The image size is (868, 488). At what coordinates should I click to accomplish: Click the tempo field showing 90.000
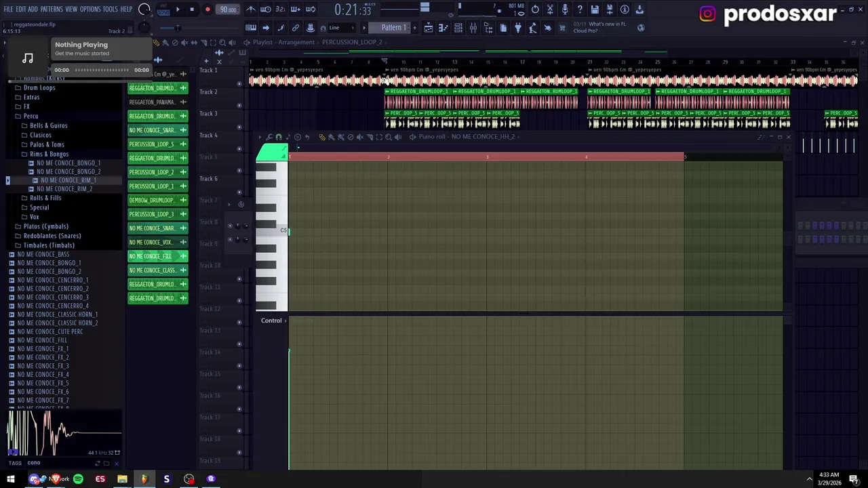pos(228,9)
